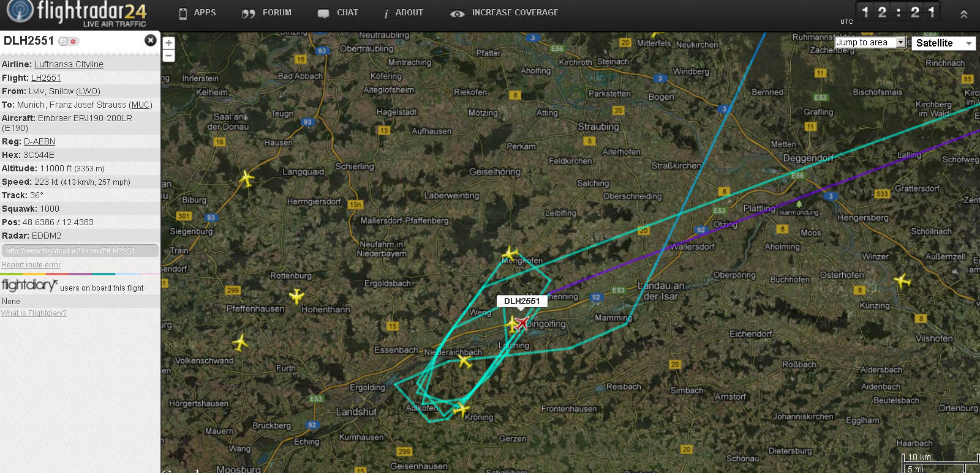
Task: Open the APPS menu
Action: coord(197,13)
